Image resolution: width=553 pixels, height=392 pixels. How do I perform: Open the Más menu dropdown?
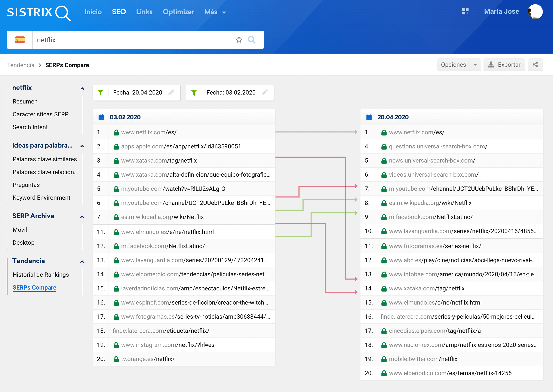point(215,12)
